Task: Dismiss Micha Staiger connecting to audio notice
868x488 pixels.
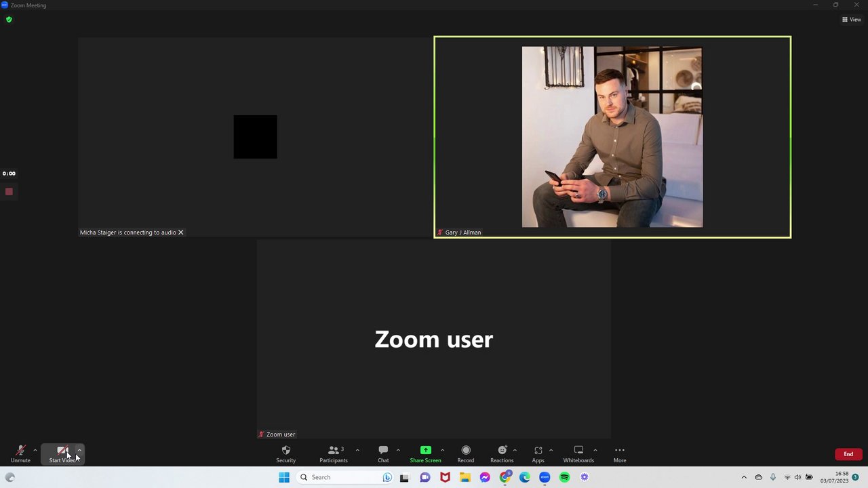Action: tap(180, 232)
